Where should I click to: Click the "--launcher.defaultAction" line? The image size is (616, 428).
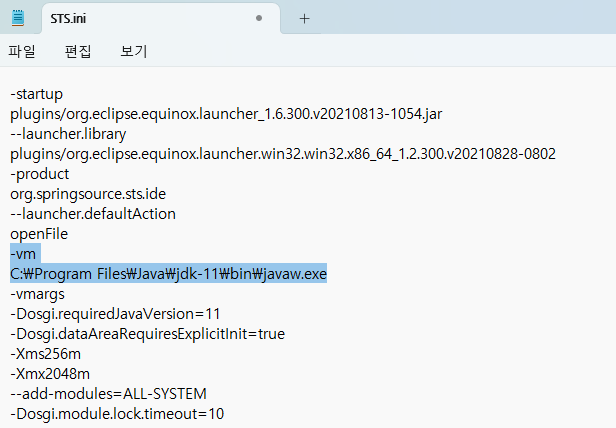[93, 214]
